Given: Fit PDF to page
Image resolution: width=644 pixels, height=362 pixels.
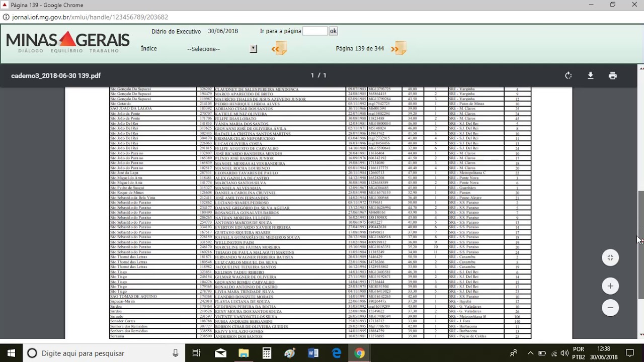Looking at the screenshot, I should point(610,257).
